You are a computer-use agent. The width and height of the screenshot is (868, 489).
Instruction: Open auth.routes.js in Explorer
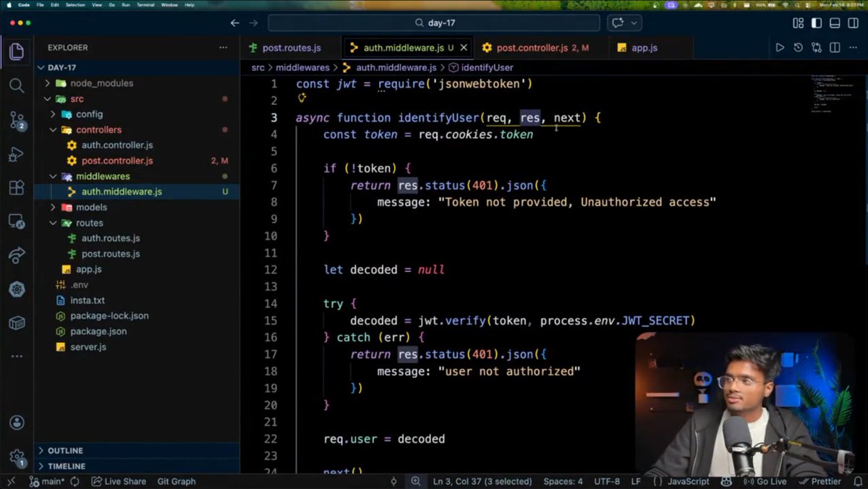pos(111,238)
